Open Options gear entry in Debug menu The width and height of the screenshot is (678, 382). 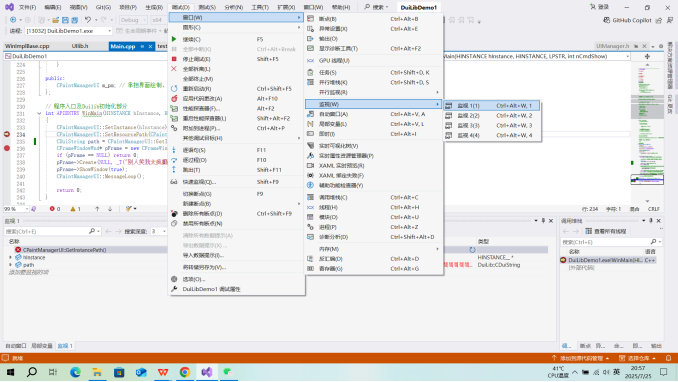237,279
